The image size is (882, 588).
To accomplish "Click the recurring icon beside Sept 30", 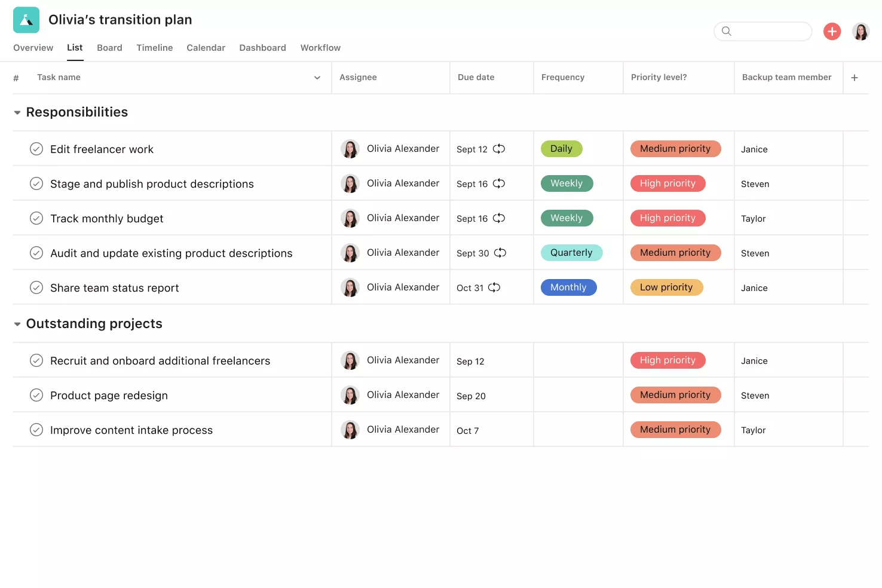I will coord(500,253).
